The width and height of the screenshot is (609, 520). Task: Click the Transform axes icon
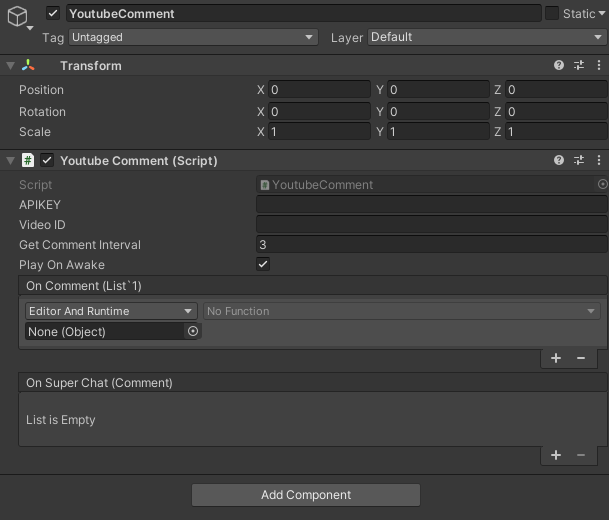[x=28, y=65]
